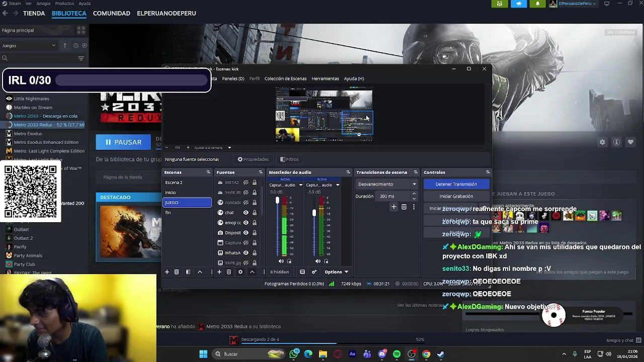
Task: Open Spotify from the taskbar
Action: (396, 354)
